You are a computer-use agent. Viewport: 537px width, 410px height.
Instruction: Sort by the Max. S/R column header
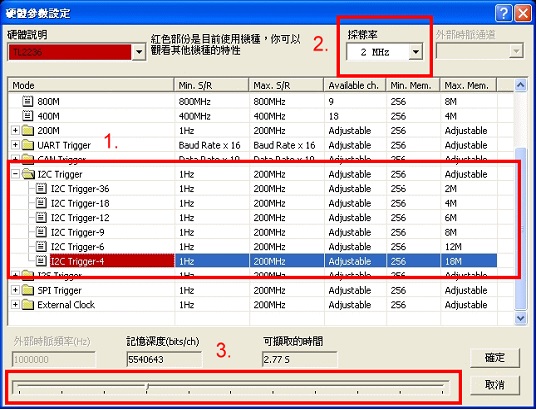click(286, 85)
